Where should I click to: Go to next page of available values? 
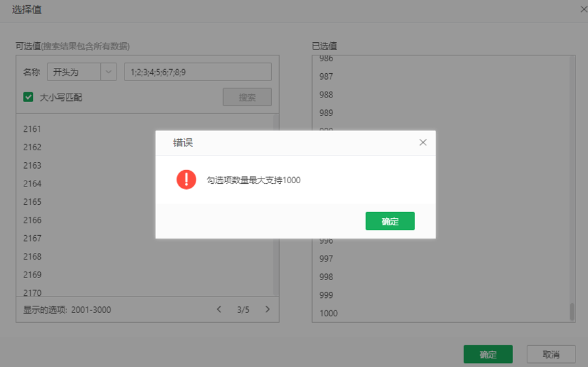click(x=267, y=309)
